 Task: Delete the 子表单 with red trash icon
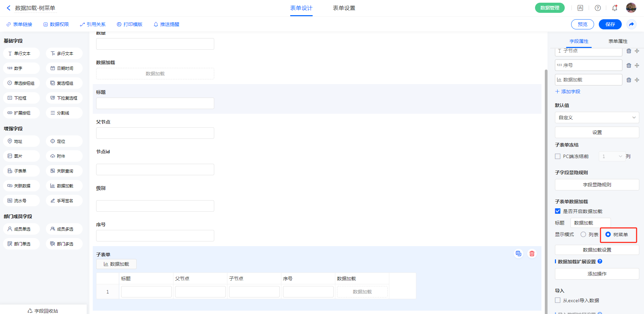[532, 254]
